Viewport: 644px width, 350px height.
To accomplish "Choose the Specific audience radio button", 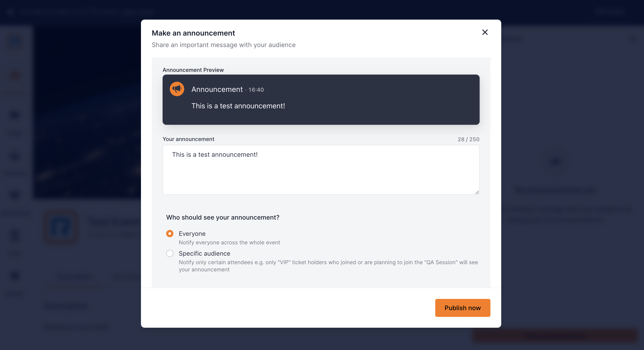I will pos(170,253).
